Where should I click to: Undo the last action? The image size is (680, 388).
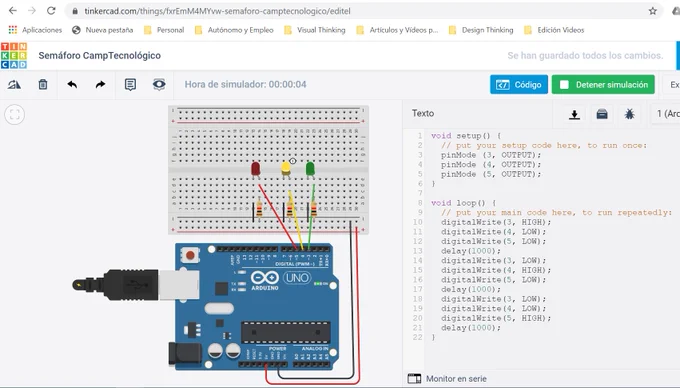pyautogui.click(x=72, y=85)
